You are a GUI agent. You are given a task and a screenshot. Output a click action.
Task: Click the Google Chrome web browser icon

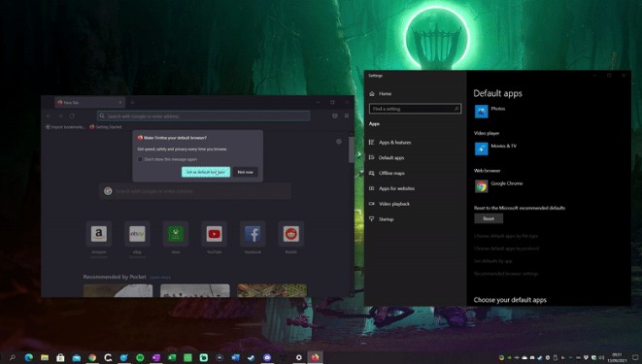[481, 186]
